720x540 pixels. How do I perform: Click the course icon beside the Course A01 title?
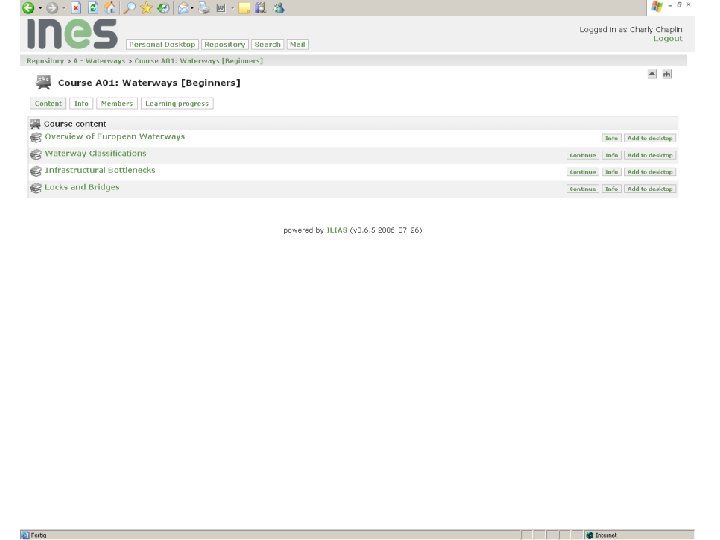pyautogui.click(x=44, y=82)
